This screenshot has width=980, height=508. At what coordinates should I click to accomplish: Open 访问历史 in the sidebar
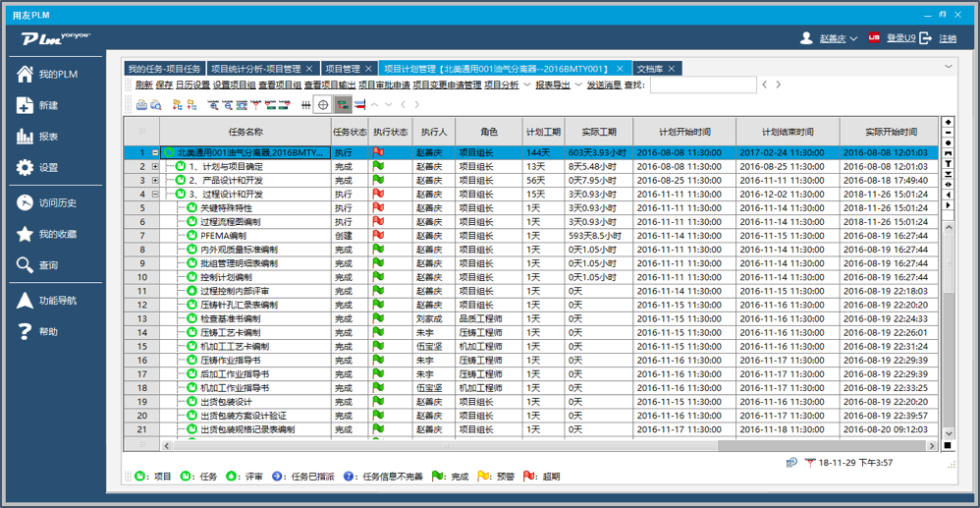click(x=26, y=202)
